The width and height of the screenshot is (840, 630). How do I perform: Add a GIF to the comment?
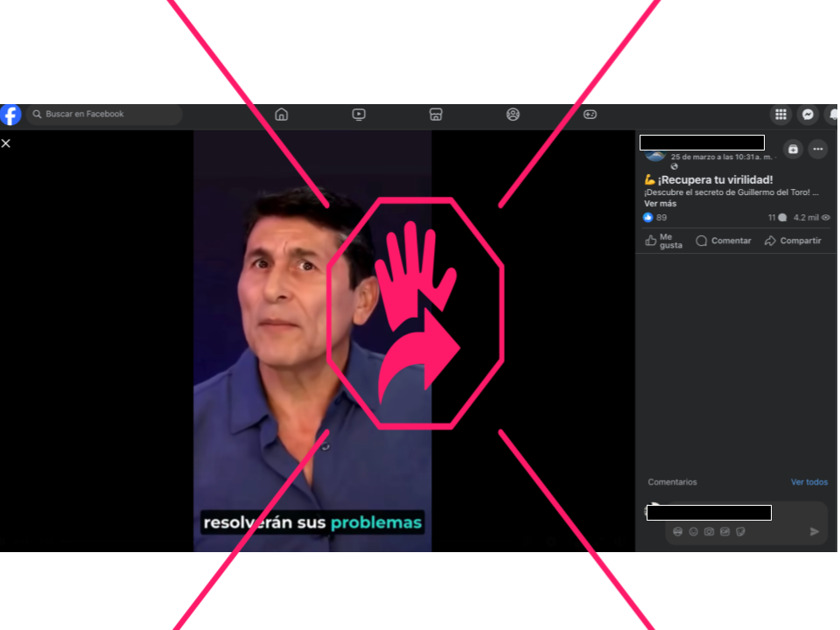(x=724, y=531)
